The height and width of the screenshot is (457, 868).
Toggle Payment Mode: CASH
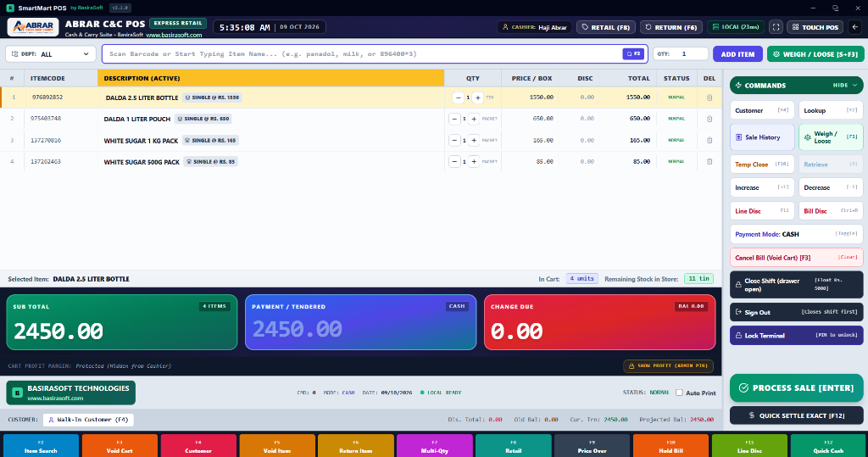click(796, 234)
